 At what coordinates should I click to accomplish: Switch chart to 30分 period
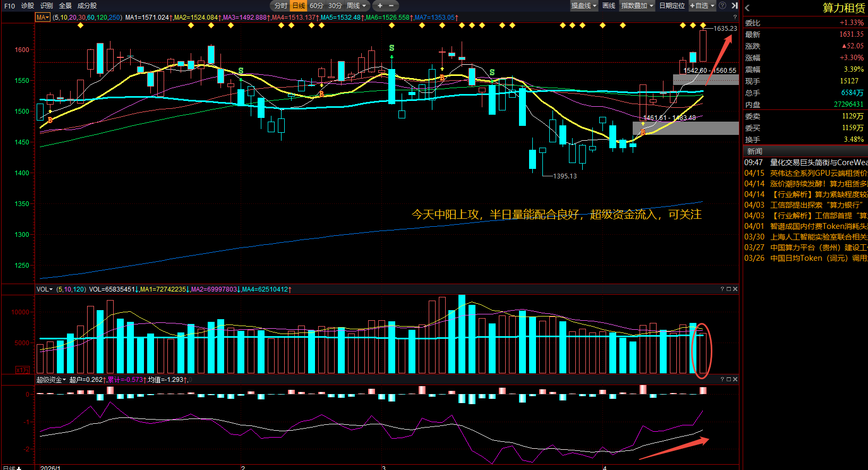[335, 6]
